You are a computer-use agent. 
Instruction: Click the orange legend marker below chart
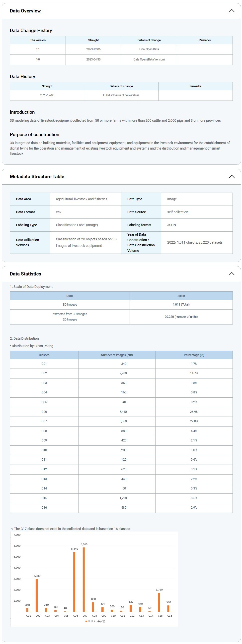point(86,621)
